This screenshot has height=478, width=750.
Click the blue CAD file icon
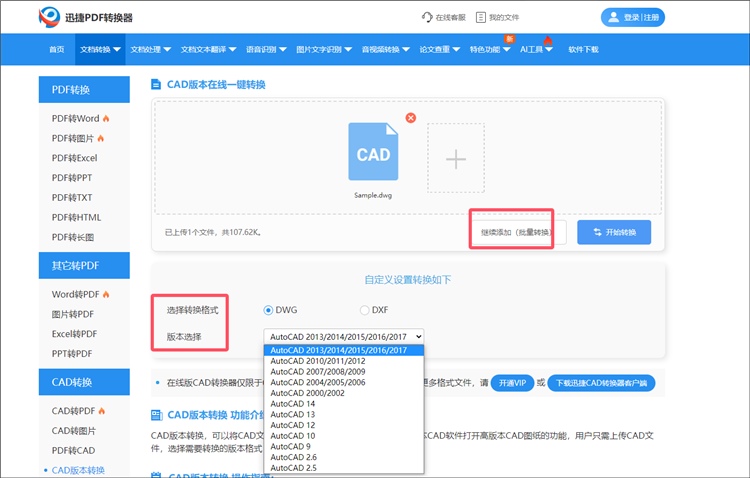[x=373, y=153]
